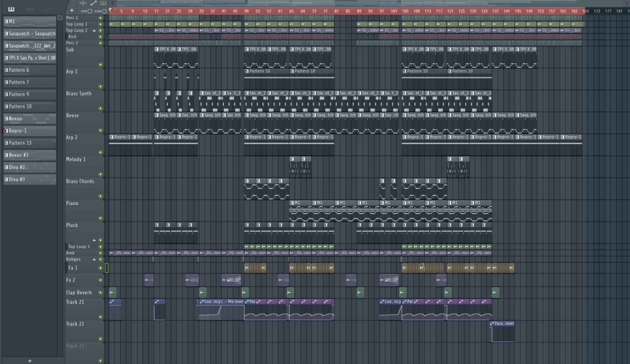The height and width of the screenshot is (364, 630).
Task: Mute the Amb track
Action: pyautogui.click(x=100, y=253)
